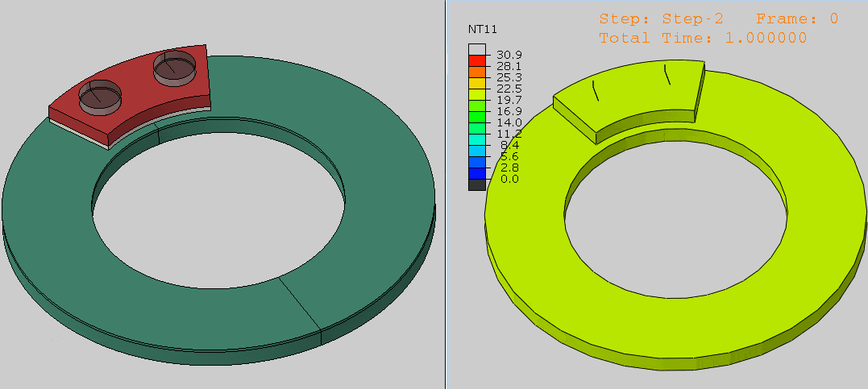Screen dimensions: 868x389
Task: Select the 19.7 legend value label
Action: click(x=509, y=100)
